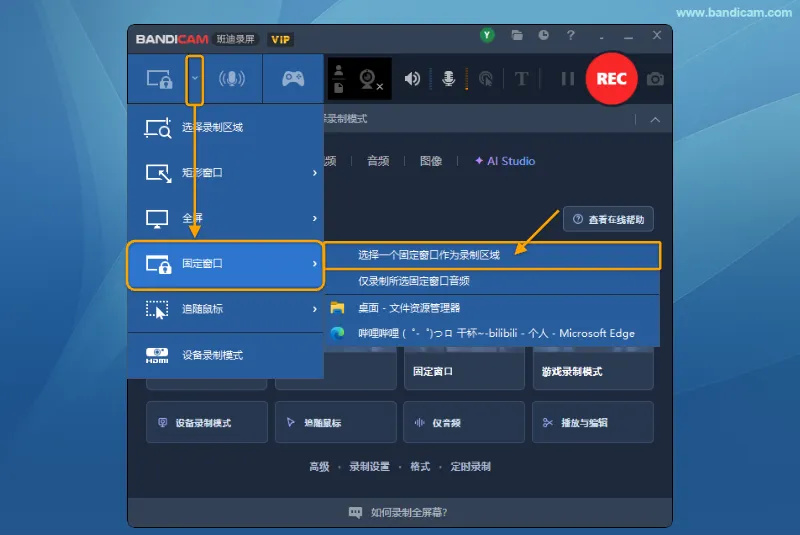Select audio-only recording mode icon

232,79
